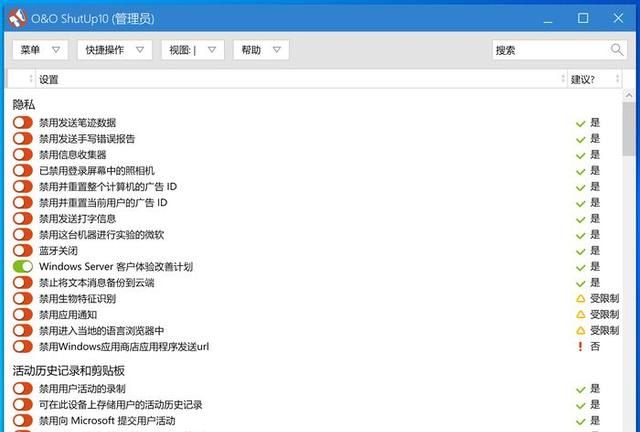Click sort arrows at left of 设置 column header
640x432 pixels.
coord(31,79)
